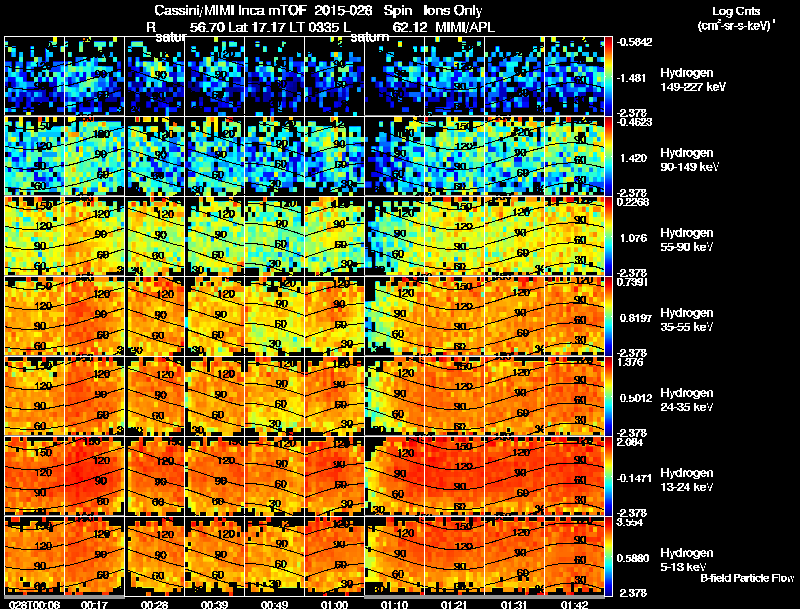Image resolution: width=800 pixels, height=609 pixels.
Task: Open the 13-24 keV panel at 01:21
Action: [x=455, y=476]
